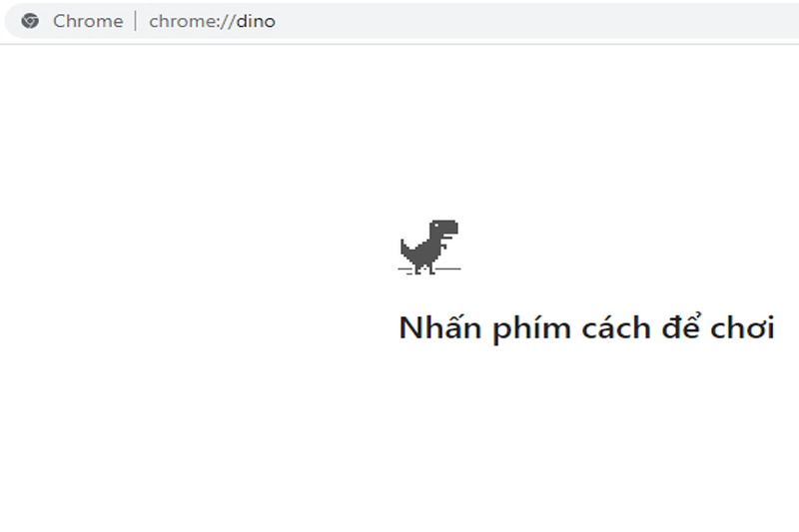Viewport: 799px width, 532px height.
Task: Click the word "phím" in the message
Action: tap(531, 328)
